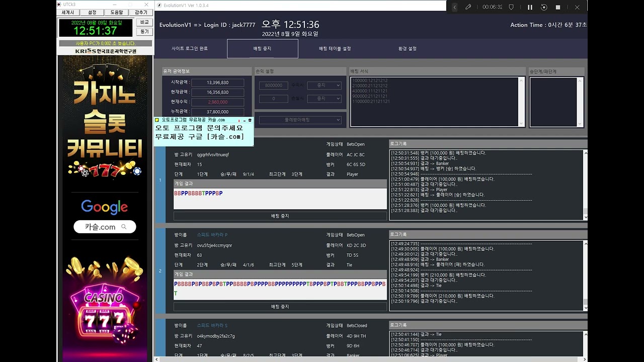Click the Action Time display

[548, 25]
